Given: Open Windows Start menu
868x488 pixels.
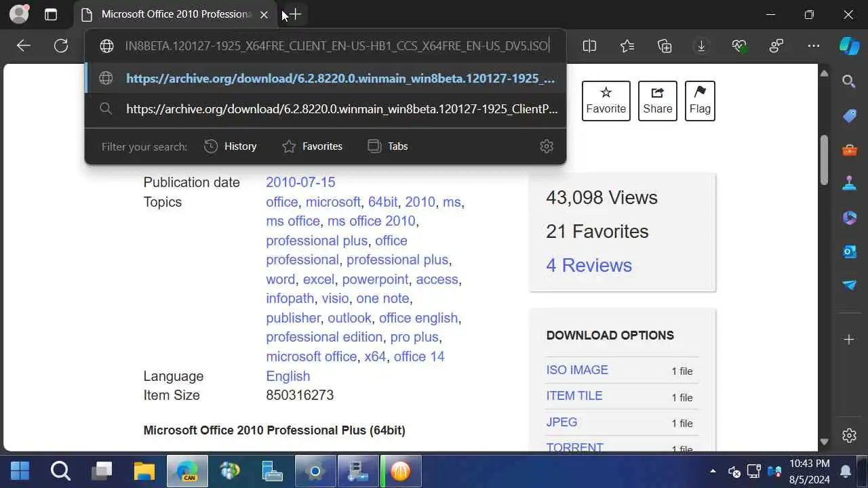Looking at the screenshot, I should click(20, 470).
